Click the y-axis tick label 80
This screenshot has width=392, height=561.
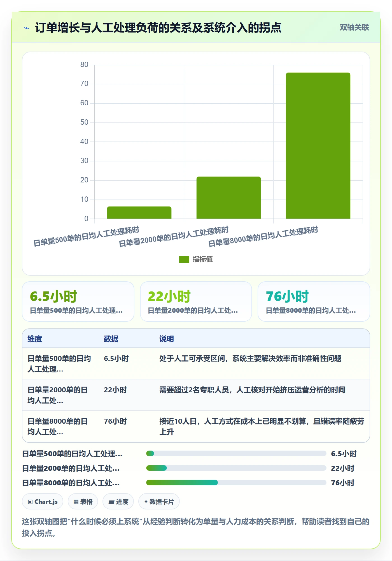pos(84,65)
